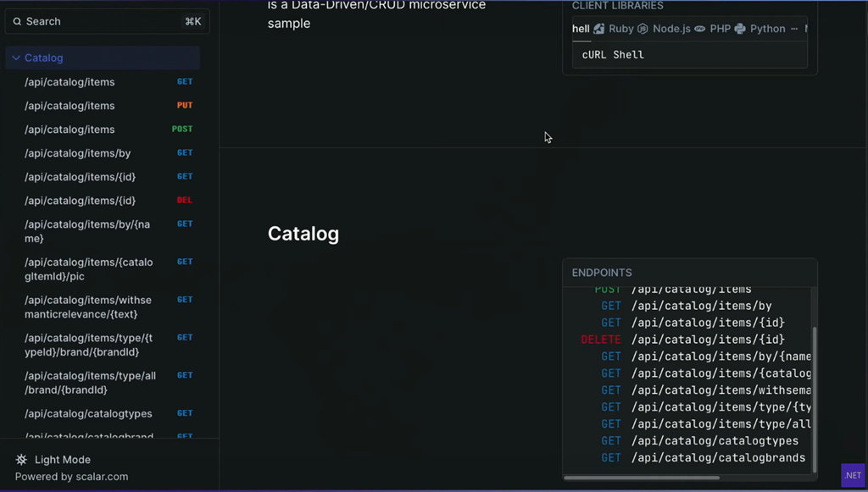The image size is (868, 492).
Task: Click the search magnifier icon
Action: click(x=17, y=21)
